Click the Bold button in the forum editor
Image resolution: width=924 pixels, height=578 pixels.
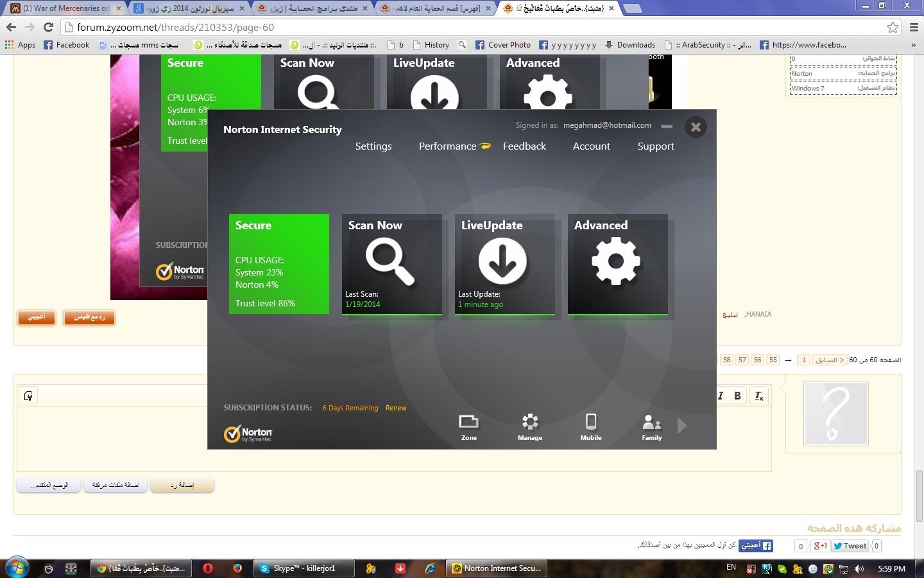pos(737,396)
